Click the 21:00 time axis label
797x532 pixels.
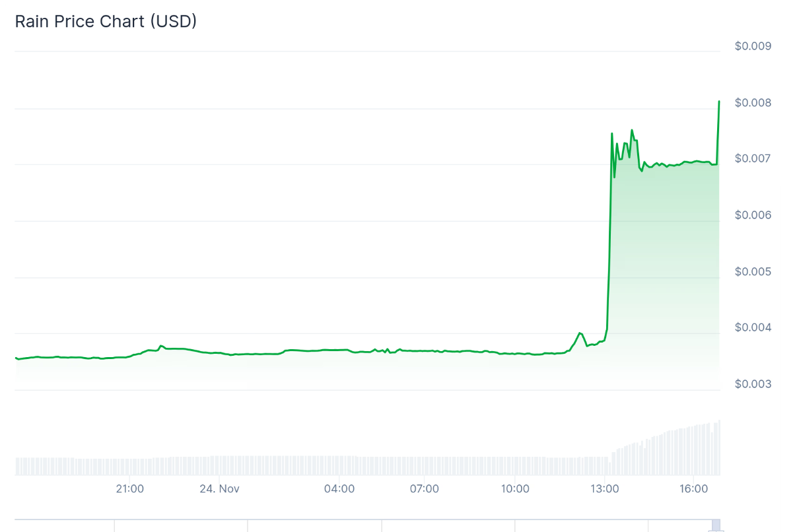coord(129,489)
